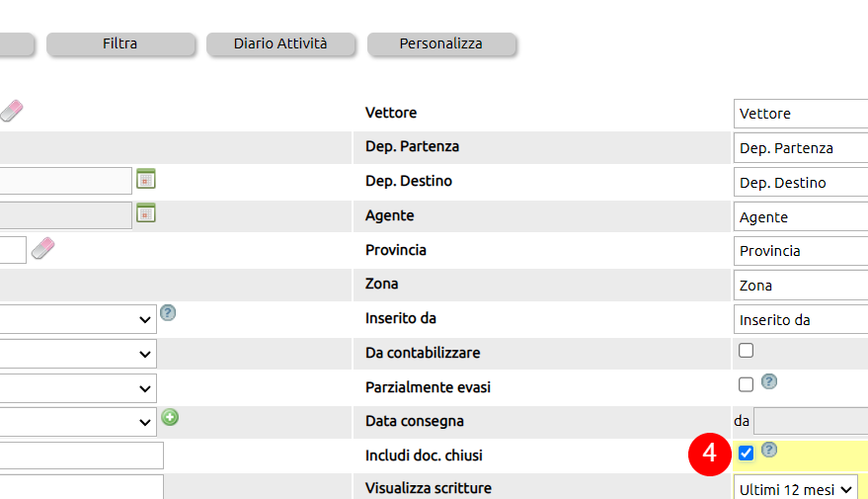Click the Data consegna da date field
Screen dimensions: 868x499
coord(811,421)
